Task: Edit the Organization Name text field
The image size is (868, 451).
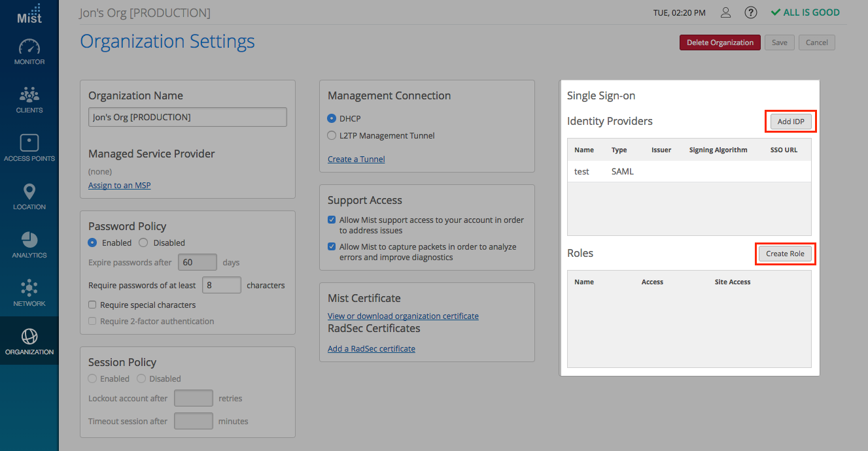Action: [187, 117]
